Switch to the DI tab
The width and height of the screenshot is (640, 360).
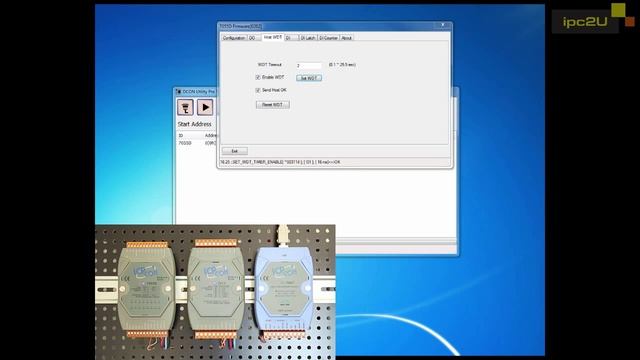[x=291, y=38]
